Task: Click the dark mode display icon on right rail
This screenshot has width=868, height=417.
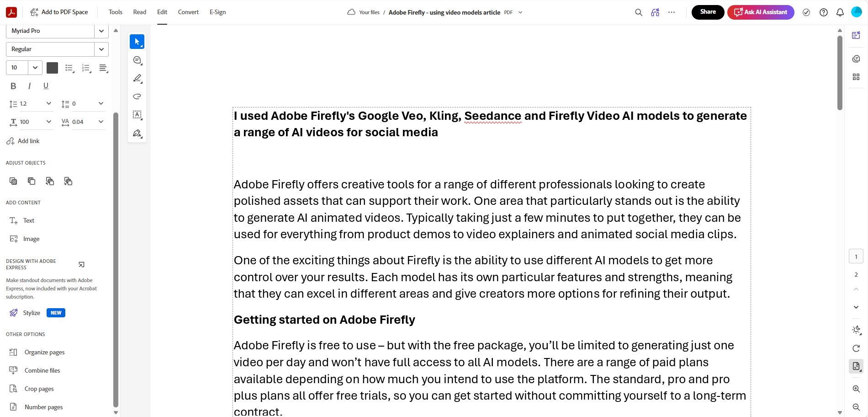Action: click(856, 330)
